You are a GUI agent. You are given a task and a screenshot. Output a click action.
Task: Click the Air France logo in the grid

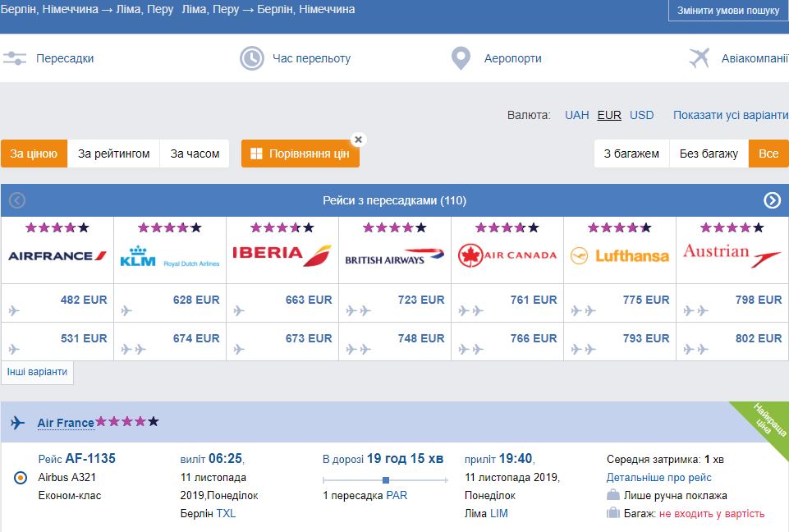[x=57, y=255]
